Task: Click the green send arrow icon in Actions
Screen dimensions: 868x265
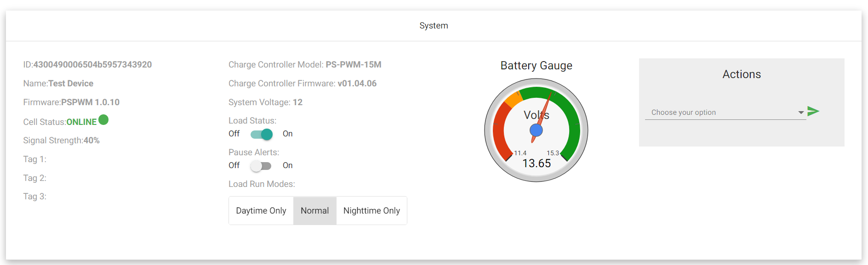Action: pyautogui.click(x=813, y=111)
